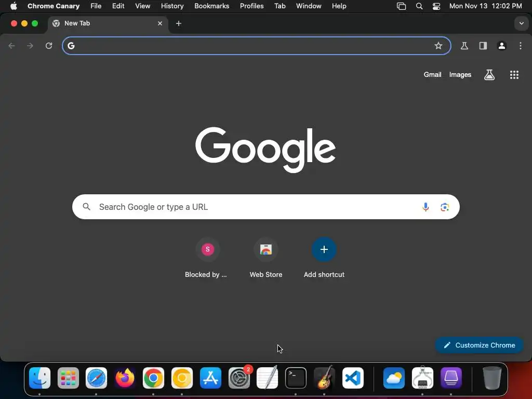The width and height of the screenshot is (532, 399).
Task: Click magnifier icon in search box
Action: pos(87,207)
